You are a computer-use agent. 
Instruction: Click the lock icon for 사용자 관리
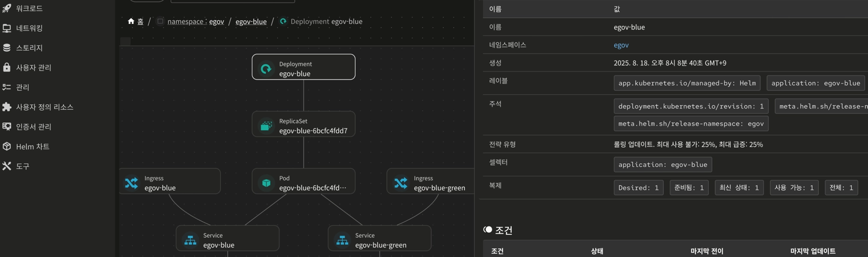point(7,67)
